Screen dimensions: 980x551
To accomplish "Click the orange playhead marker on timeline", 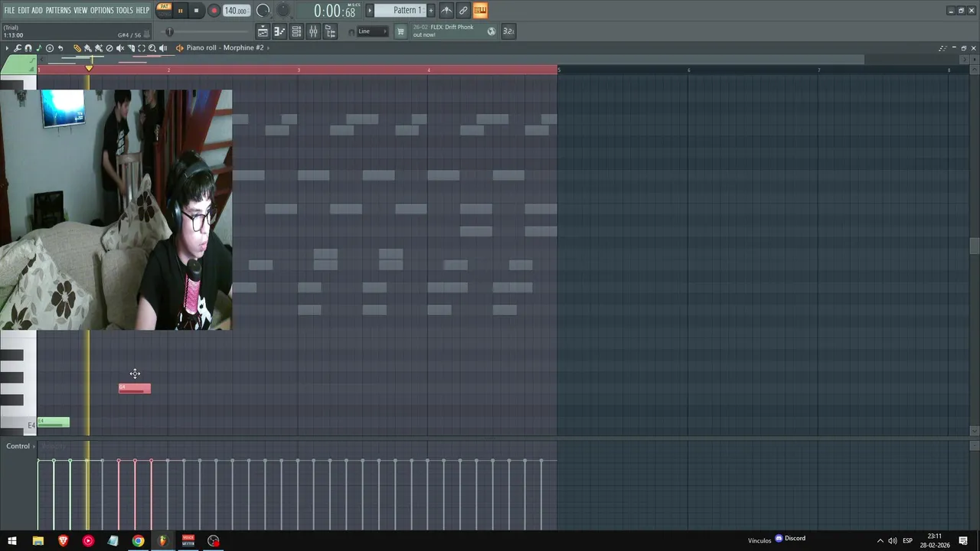I will point(89,69).
